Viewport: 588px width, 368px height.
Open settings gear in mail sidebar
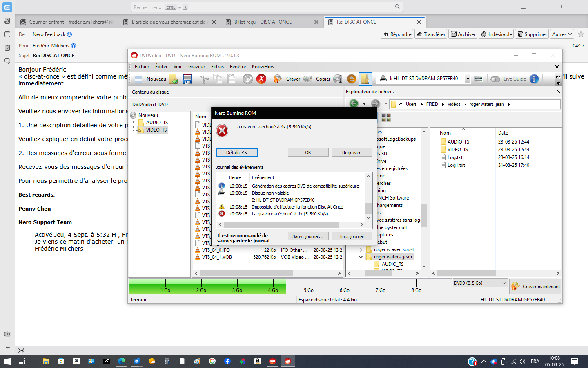pyautogui.click(x=7, y=334)
